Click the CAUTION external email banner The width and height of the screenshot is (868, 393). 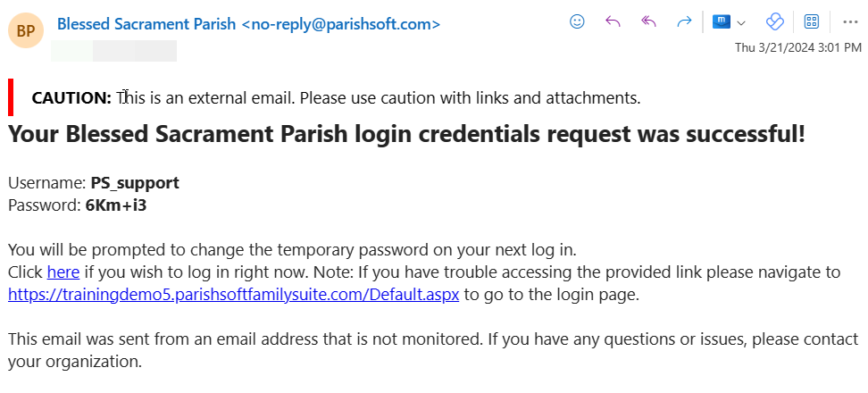point(336,98)
